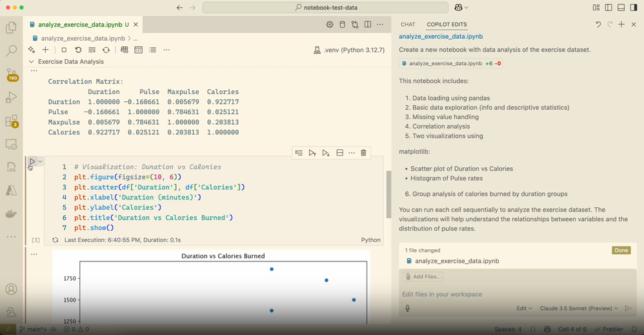Click the analyze_exercise_data.ipynb +6 -0 file chip
The width and height of the screenshot is (644, 335).
click(x=450, y=64)
